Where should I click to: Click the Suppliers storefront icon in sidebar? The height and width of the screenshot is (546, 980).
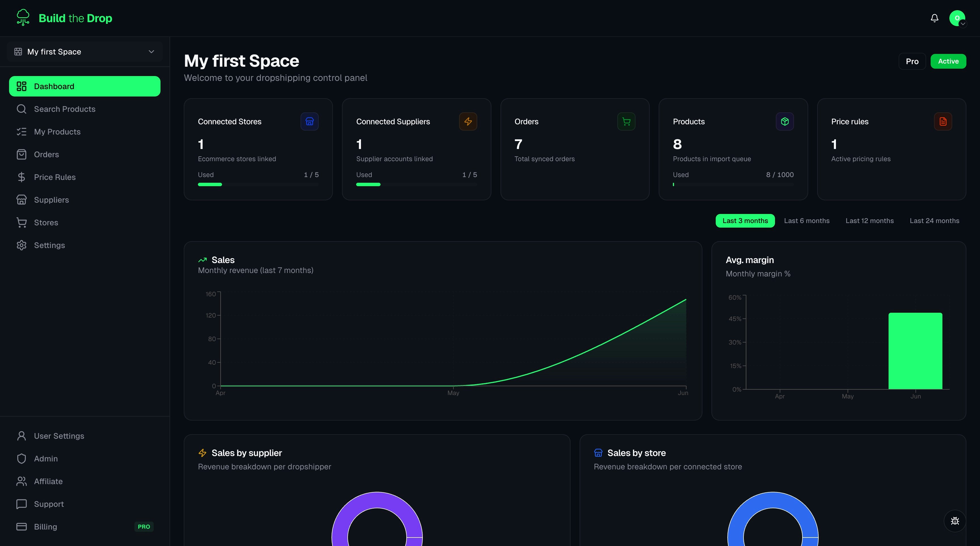pyautogui.click(x=22, y=199)
